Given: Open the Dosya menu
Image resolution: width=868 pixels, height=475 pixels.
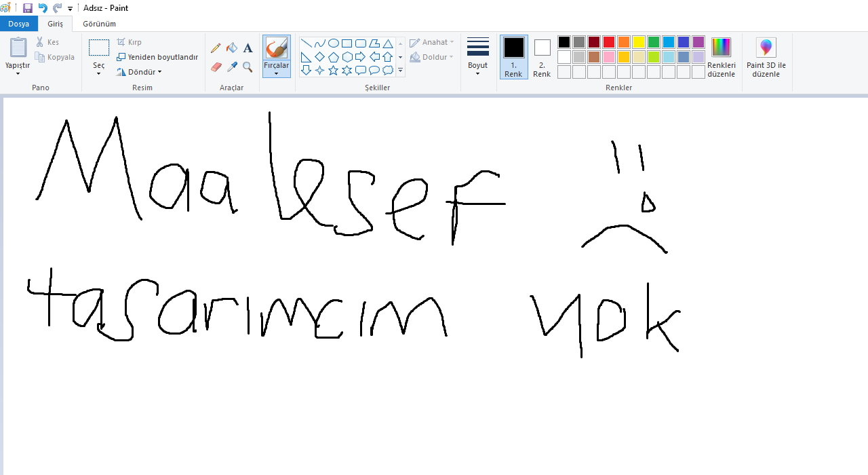Looking at the screenshot, I should pos(19,24).
